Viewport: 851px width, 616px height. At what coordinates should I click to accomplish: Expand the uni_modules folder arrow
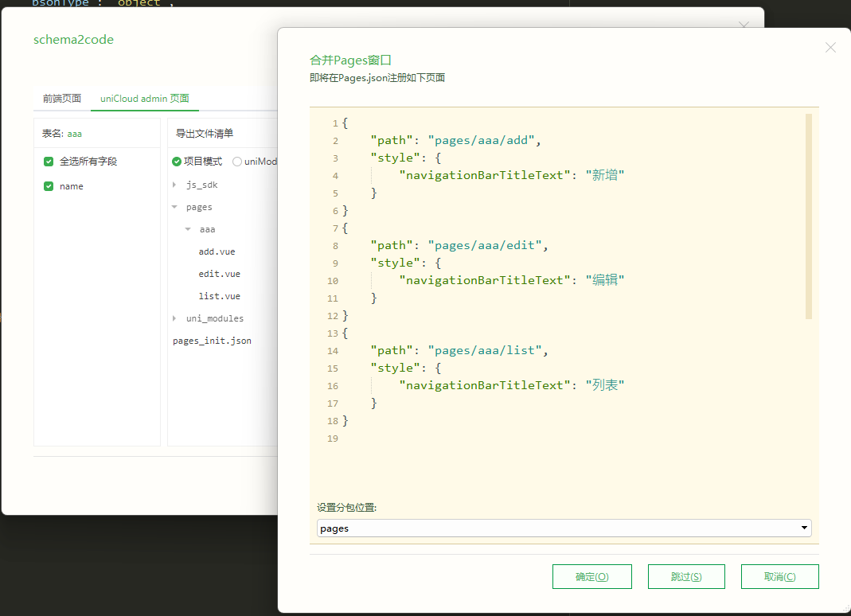[174, 318]
